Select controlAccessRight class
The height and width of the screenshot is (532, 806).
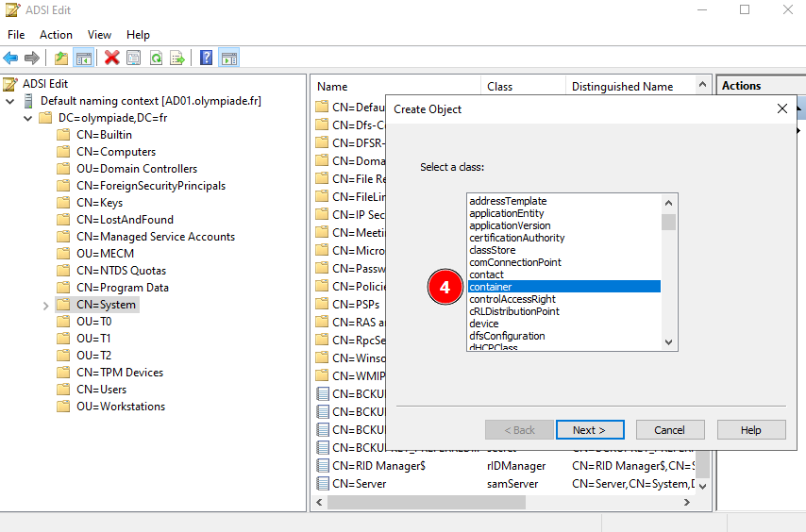point(563,299)
